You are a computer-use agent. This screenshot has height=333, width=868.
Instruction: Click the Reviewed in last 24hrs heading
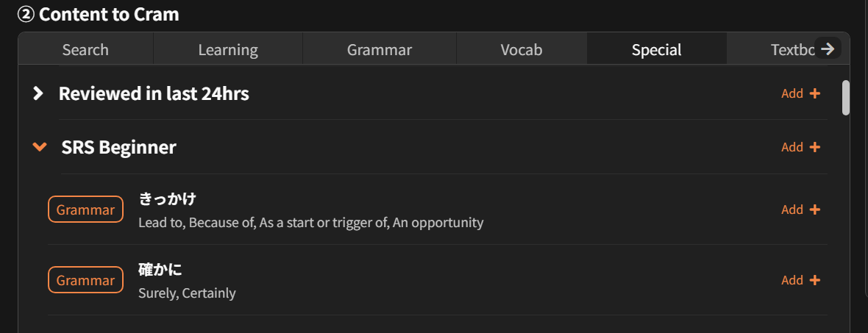click(x=154, y=93)
